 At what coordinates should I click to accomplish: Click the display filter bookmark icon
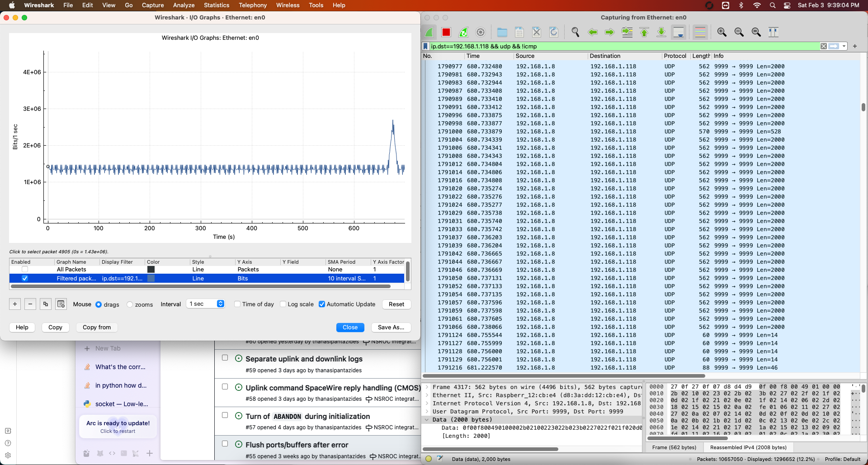coord(425,46)
